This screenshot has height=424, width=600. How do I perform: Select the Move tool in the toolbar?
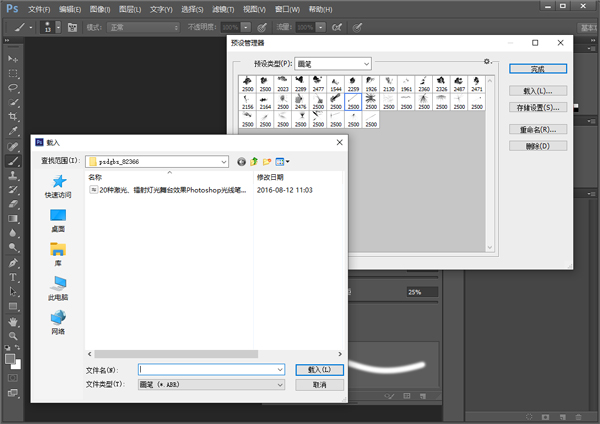point(13,59)
